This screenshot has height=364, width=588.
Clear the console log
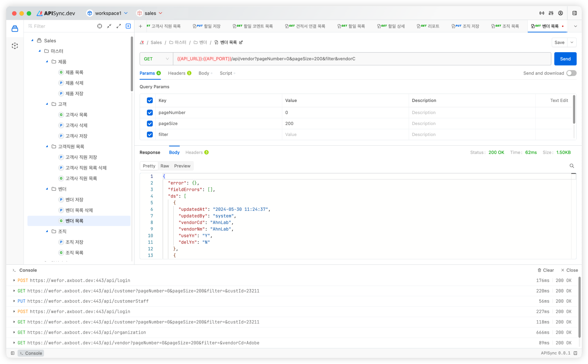tap(546, 270)
